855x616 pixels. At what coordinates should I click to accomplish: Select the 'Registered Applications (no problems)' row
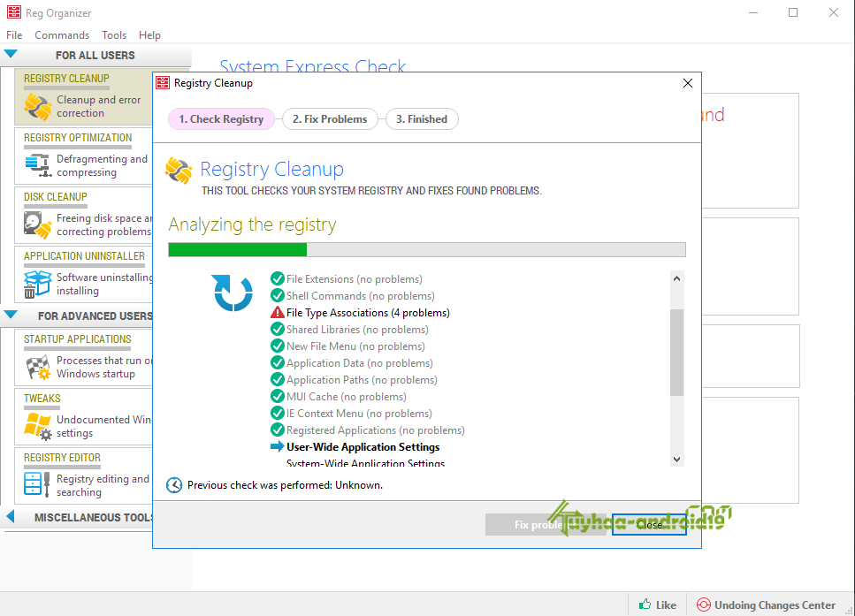tap(368, 430)
